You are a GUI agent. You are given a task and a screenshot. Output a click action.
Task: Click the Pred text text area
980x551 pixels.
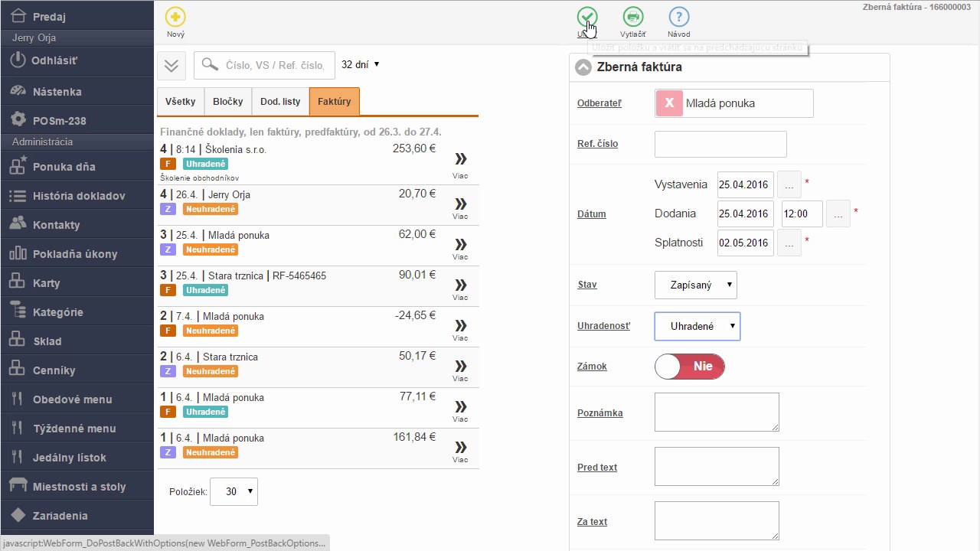(717, 466)
